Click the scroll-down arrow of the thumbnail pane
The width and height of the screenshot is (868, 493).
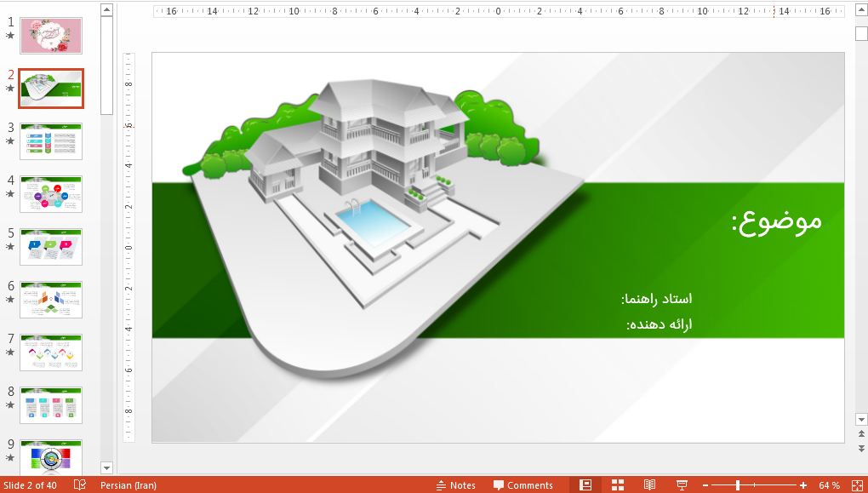pos(106,467)
